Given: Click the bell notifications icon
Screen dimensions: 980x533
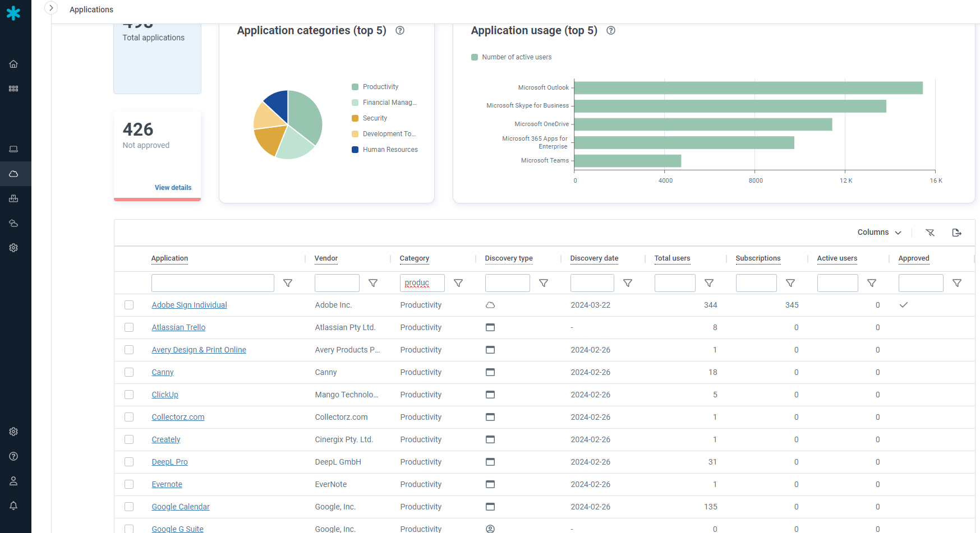Looking at the screenshot, I should (13, 506).
